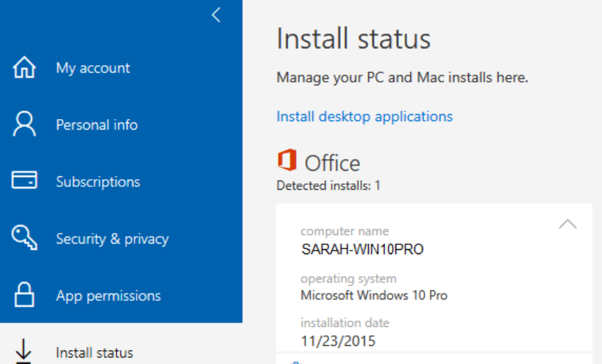Select the Install status menu item

tap(94, 353)
